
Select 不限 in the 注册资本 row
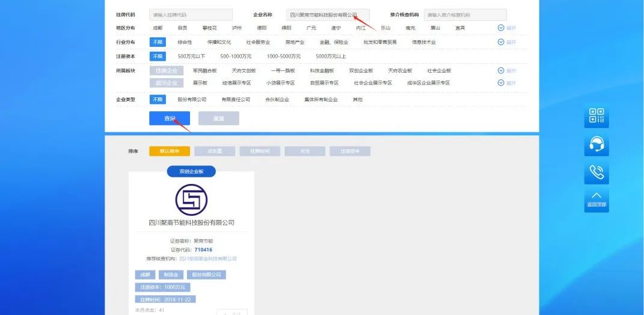tap(158, 57)
